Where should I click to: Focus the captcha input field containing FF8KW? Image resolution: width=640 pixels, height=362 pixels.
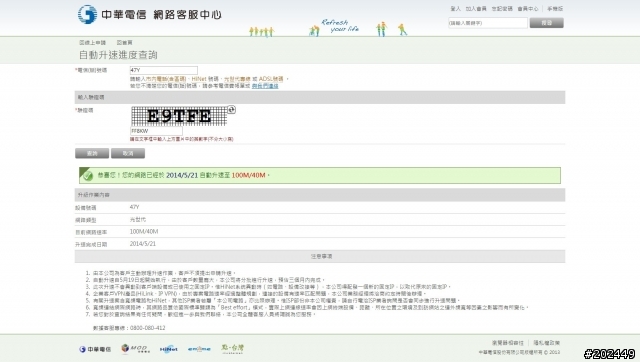[x=156, y=131]
